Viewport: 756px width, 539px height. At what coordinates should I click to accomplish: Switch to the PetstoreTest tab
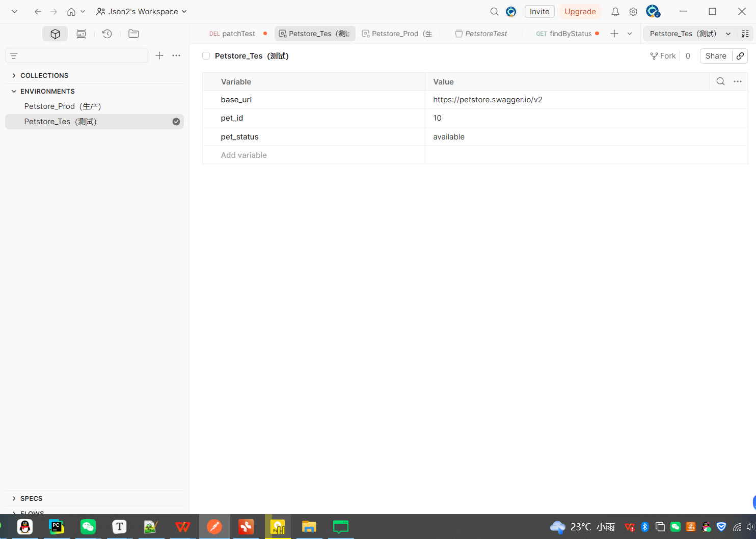pos(481,34)
